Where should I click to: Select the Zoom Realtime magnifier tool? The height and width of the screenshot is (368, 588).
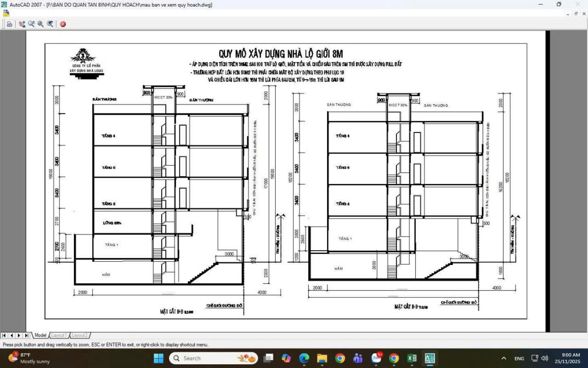pyautogui.click(x=31, y=24)
